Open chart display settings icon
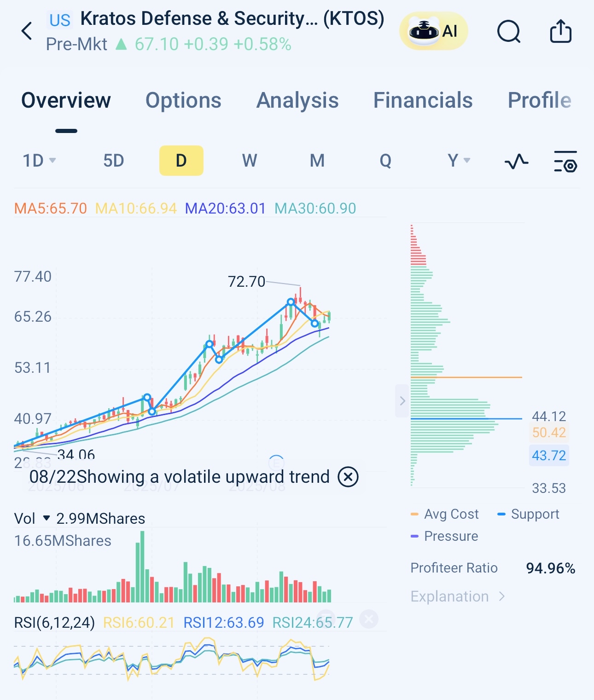Screen dimensions: 594x700 [565, 161]
